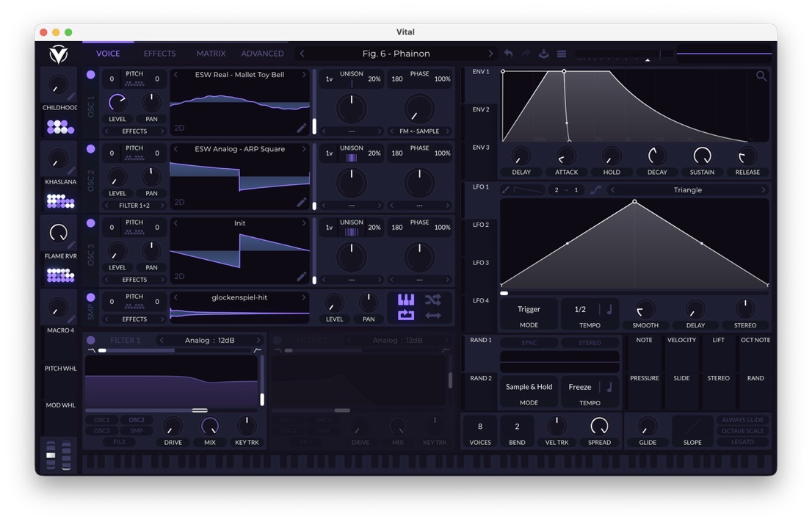Open the Analog : 12dB filter type selector
Viewport: 812px width, 522px height.
coord(210,341)
